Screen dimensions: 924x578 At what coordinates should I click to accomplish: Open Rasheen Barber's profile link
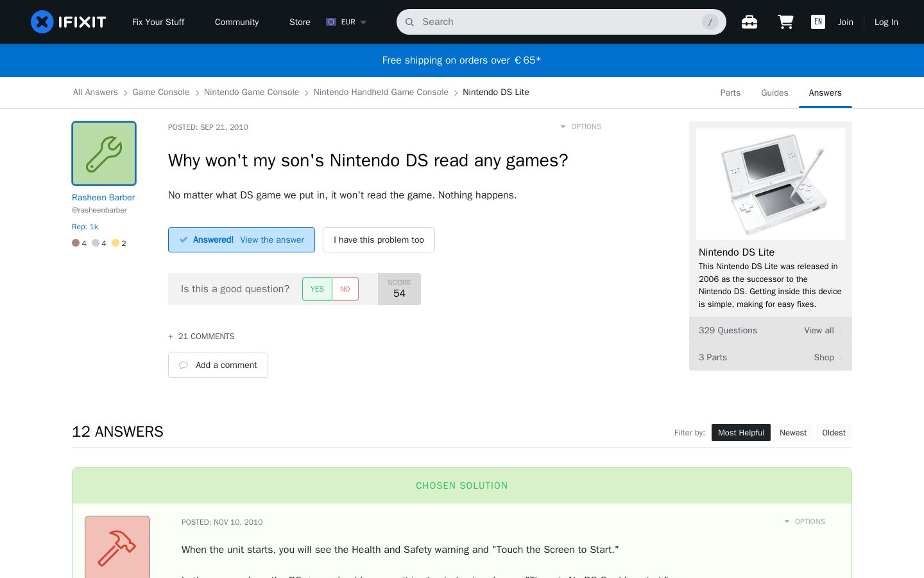click(x=103, y=197)
